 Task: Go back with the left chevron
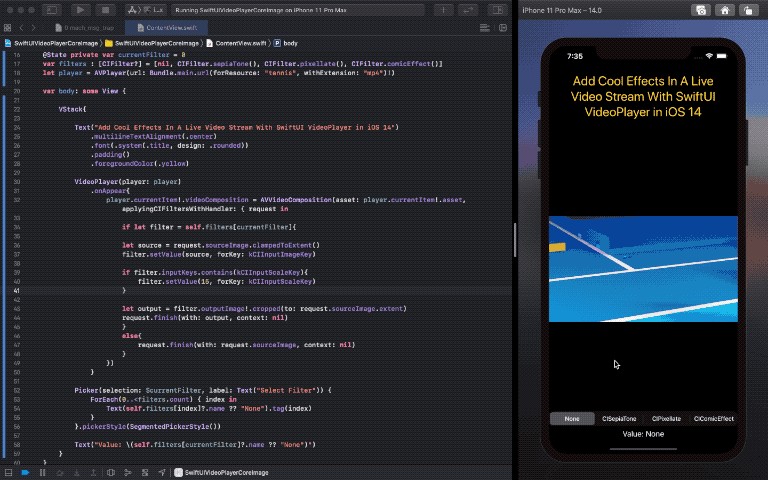coord(21,28)
